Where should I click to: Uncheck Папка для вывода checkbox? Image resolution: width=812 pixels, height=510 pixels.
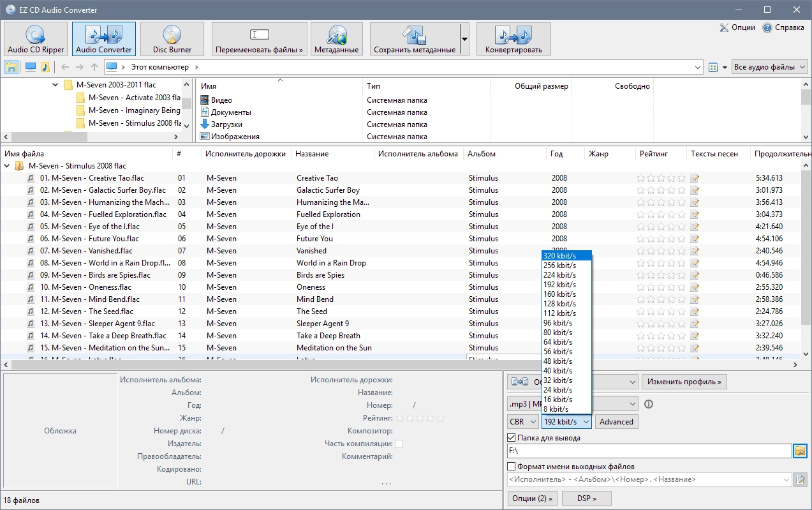(511, 438)
